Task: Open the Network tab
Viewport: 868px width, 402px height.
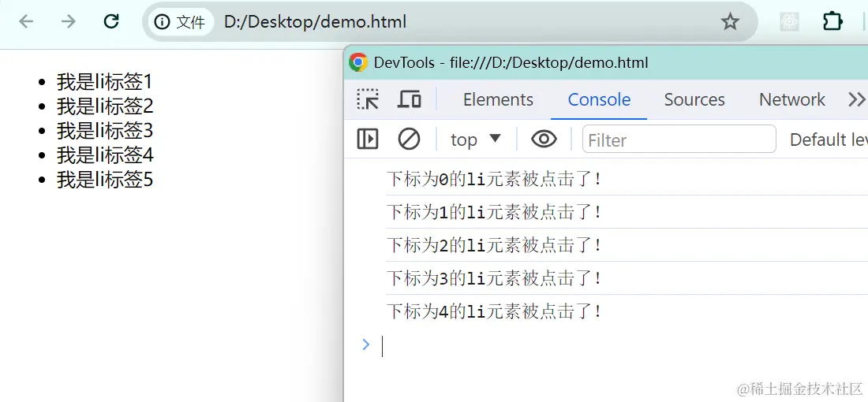Action: [791, 99]
